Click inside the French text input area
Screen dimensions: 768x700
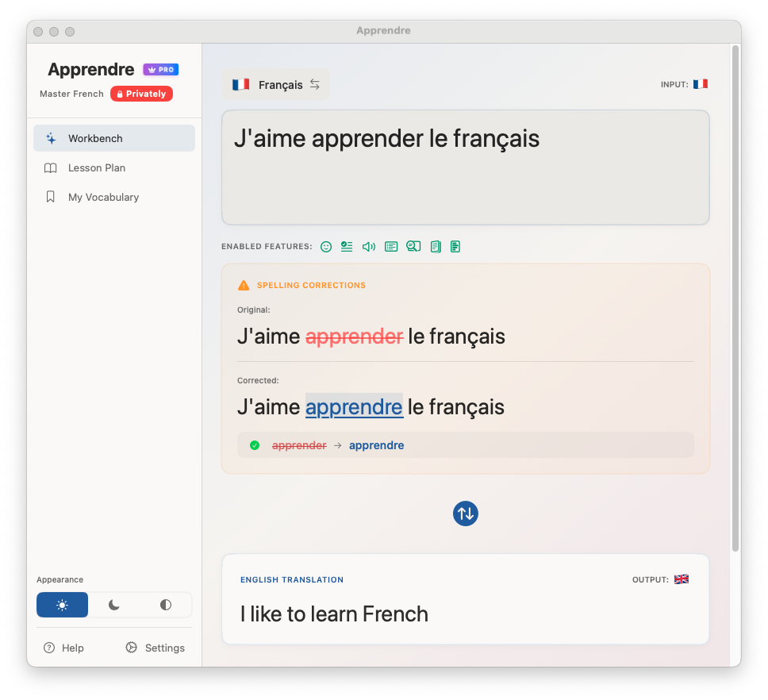pyautogui.click(x=465, y=167)
